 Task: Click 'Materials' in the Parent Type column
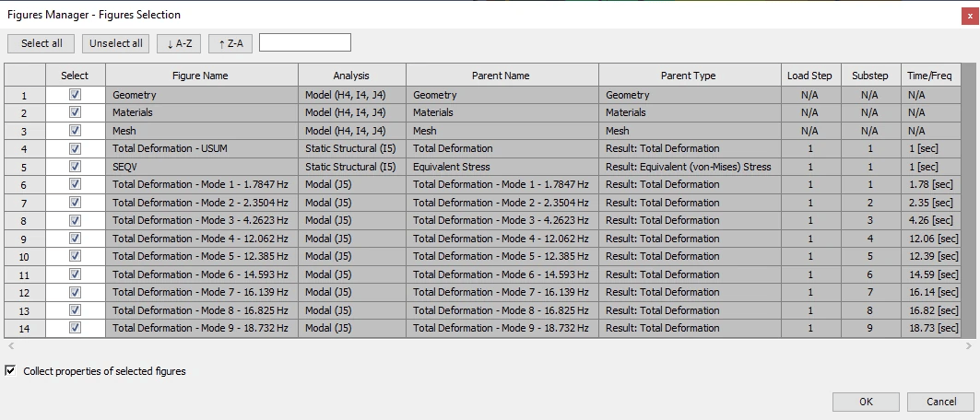tap(690, 112)
